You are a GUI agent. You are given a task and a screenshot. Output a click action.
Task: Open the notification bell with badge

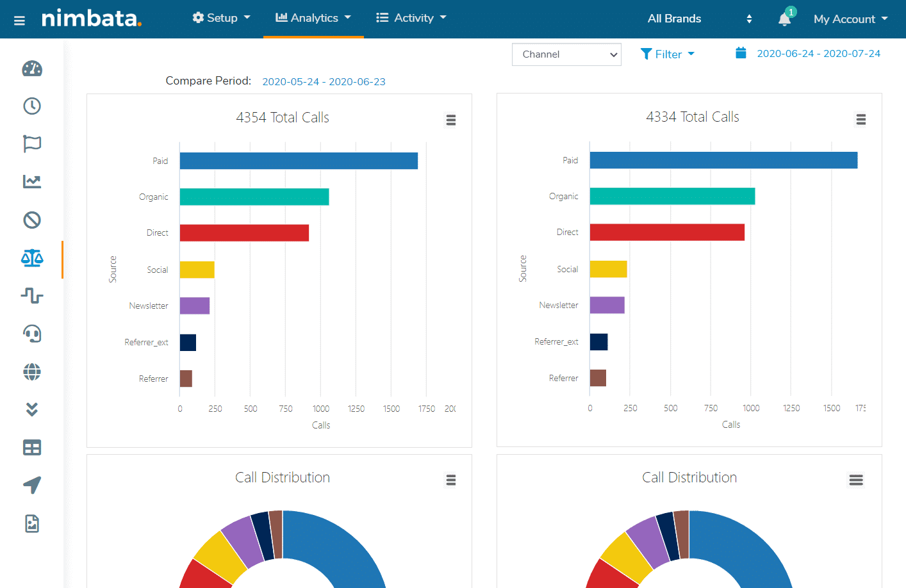coord(784,19)
